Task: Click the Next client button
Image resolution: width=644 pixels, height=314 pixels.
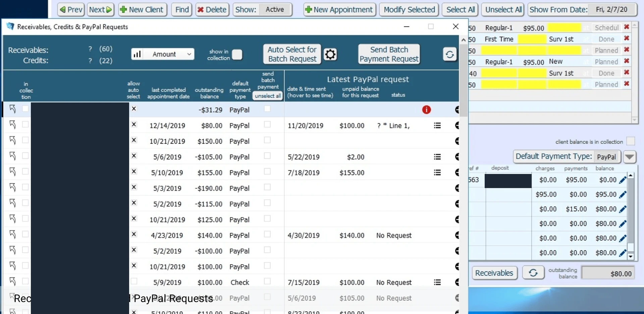Action: point(100,9)
